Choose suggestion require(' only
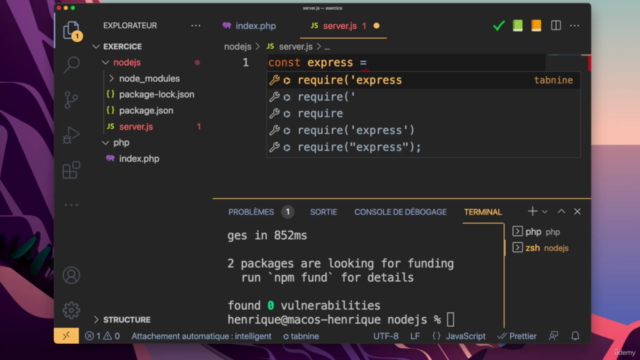This screenshot has height=360, width=640. pyautogui.click(x=423, y=97)
